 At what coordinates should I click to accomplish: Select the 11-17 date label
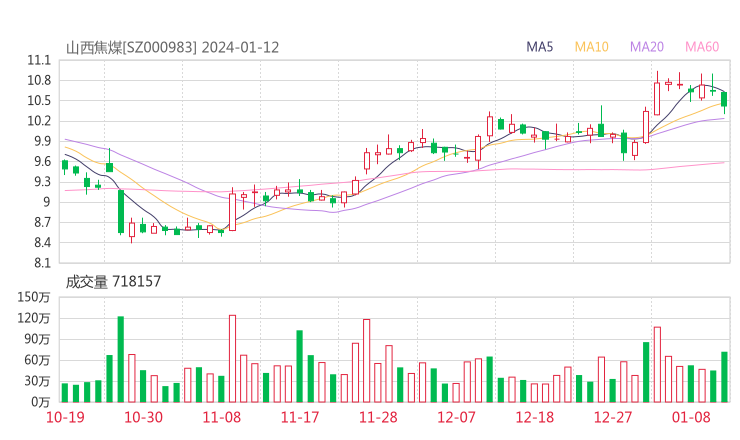[x=300, y=417]
